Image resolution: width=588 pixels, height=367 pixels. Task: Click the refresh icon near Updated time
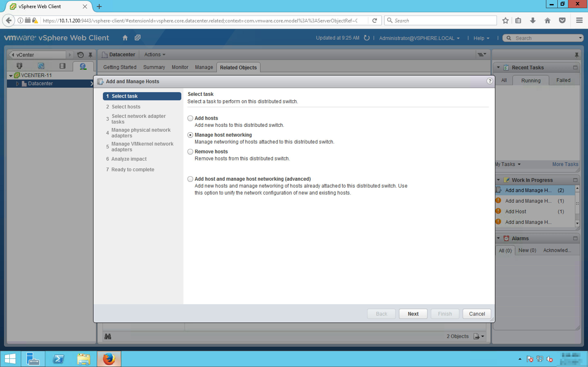point(367,38)
